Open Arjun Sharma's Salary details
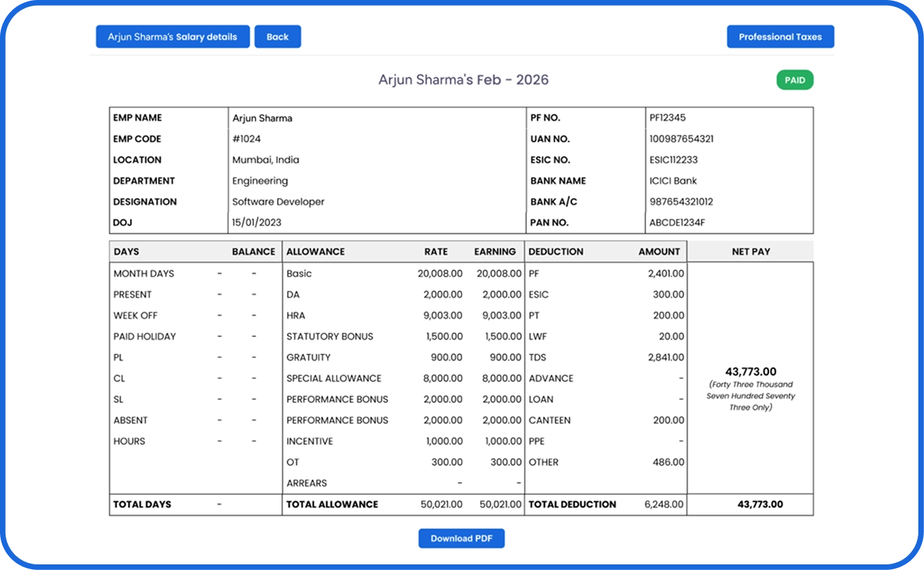Image resolution: width=924 pixels, height=570 pixels. click(173, 37)
